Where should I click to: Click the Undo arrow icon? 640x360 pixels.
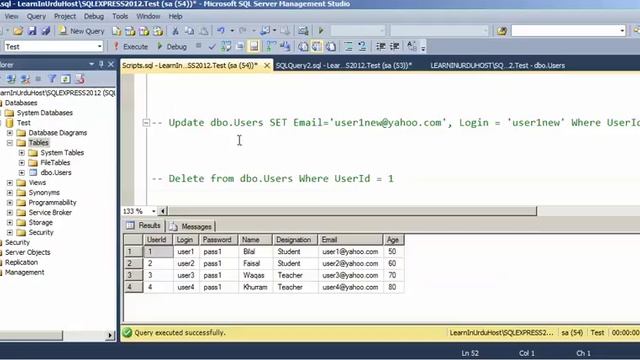[221, 31]
